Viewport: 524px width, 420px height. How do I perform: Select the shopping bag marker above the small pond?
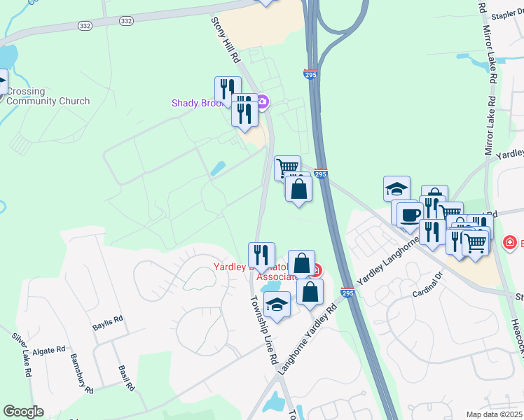(301, 264)
